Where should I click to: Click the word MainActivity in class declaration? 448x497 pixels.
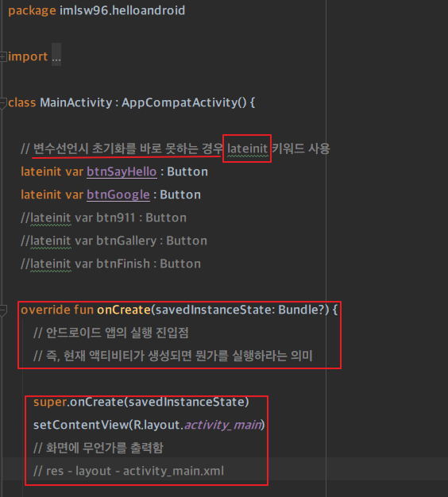[75, 102]
